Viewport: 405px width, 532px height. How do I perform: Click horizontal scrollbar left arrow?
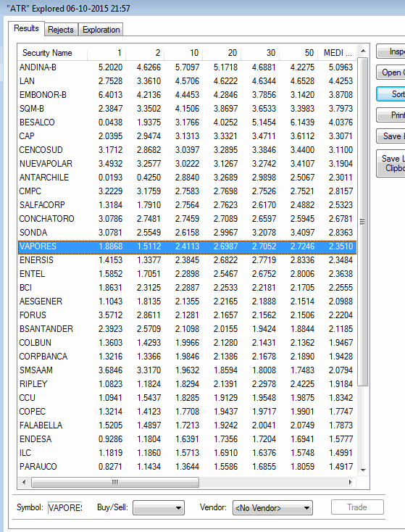(24, 482)
